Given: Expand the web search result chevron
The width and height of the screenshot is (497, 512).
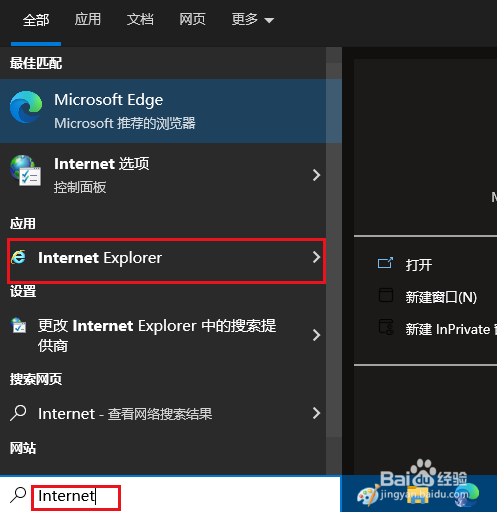Looking at the screenshot, I should tap(316, 413).
